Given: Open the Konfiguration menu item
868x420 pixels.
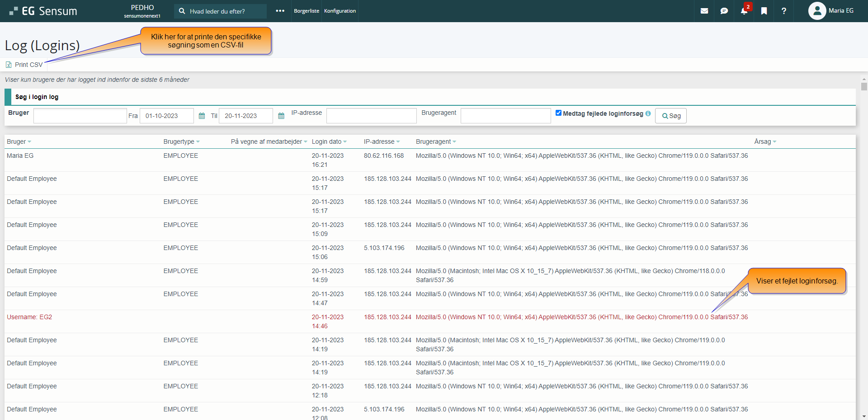Looking at the screenshot, I should coord(340,11).
